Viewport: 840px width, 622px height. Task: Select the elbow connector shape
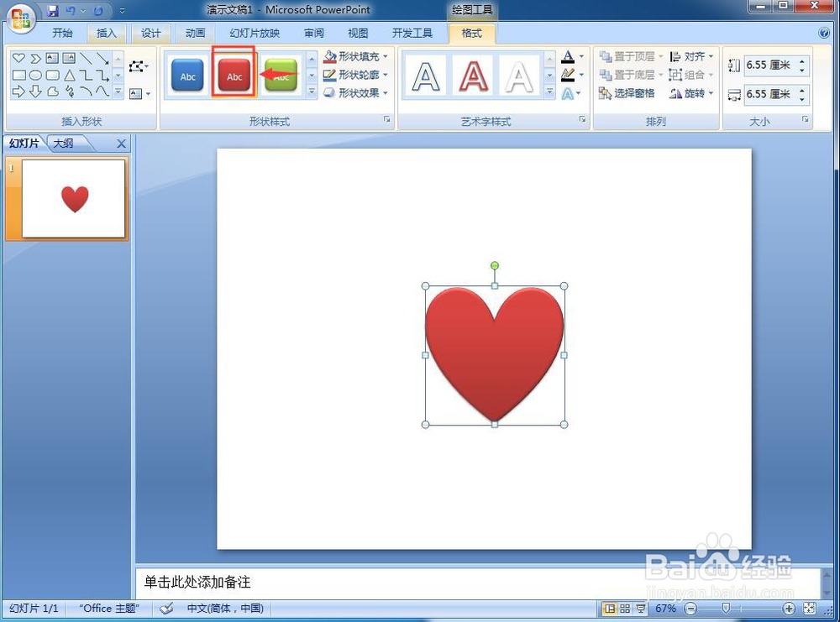click(x=86, y=75)
